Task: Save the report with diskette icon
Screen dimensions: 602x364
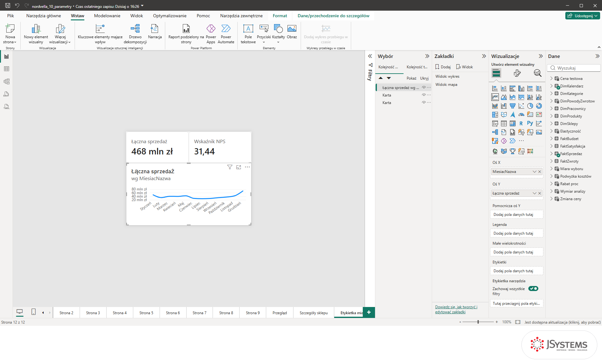Action: click(8, 6)
